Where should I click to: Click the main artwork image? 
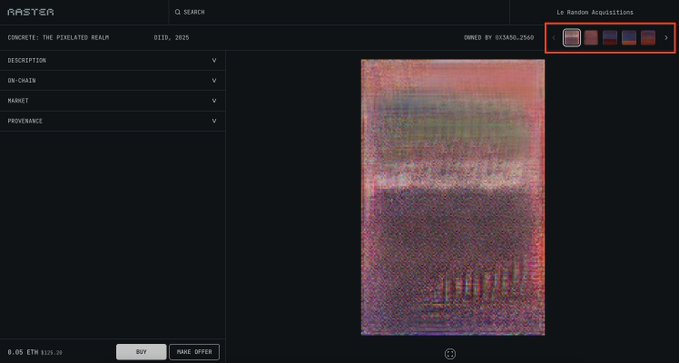point(453,197)
